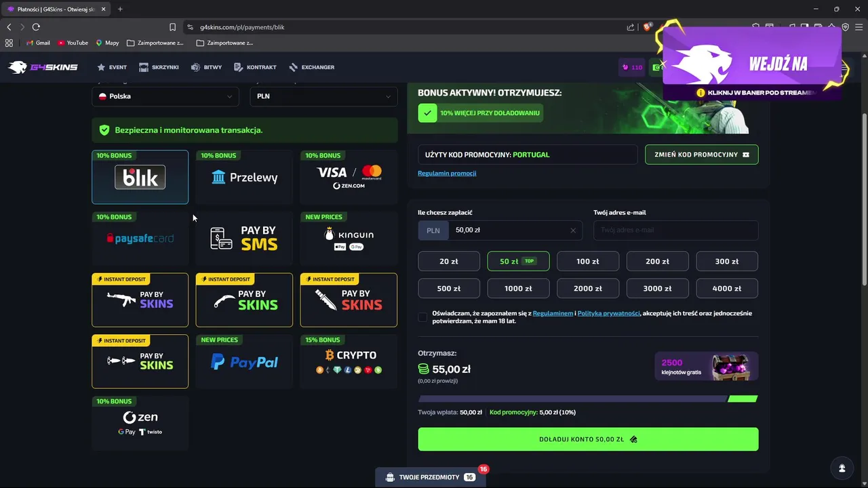The image size is (868, 488).
Task: Choose the PayPal payment method
Action: point(244,362)
